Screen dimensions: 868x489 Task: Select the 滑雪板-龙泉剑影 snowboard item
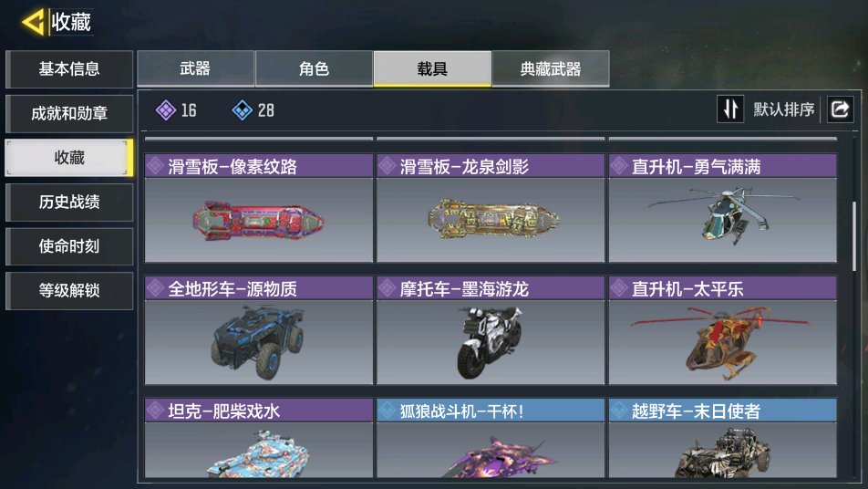(x=491, y=208)
